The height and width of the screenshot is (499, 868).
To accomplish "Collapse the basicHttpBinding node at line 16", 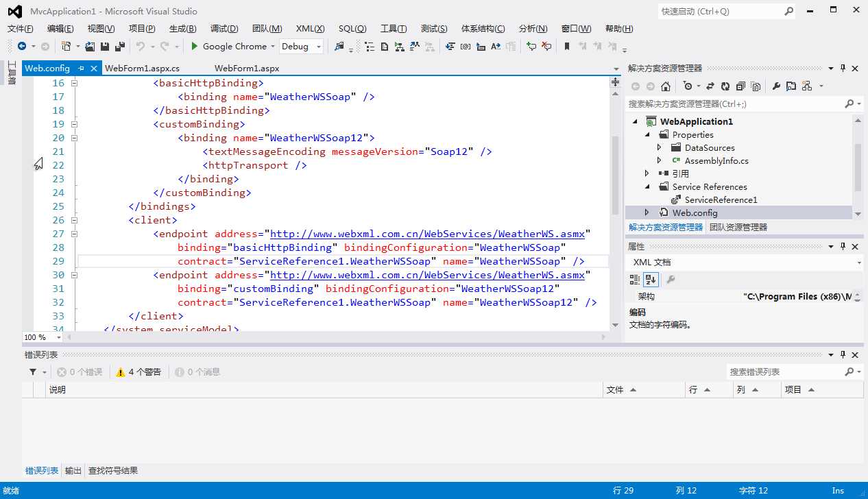I will [x=74, y=83].
